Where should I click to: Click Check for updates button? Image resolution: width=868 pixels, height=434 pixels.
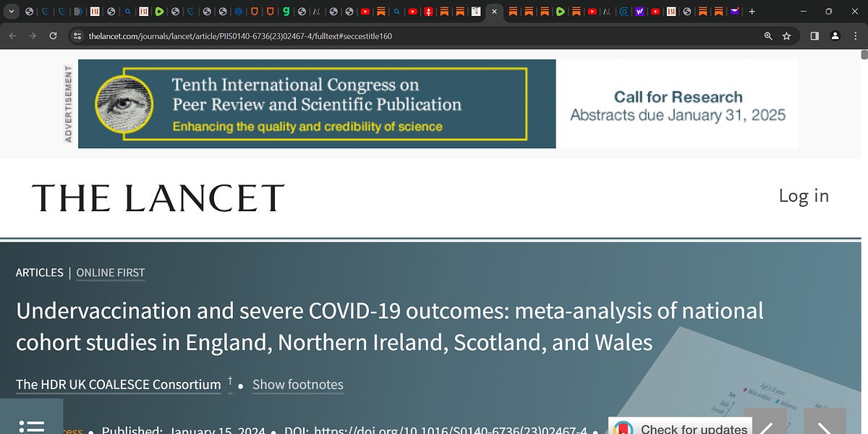click(x=681, y=427)
